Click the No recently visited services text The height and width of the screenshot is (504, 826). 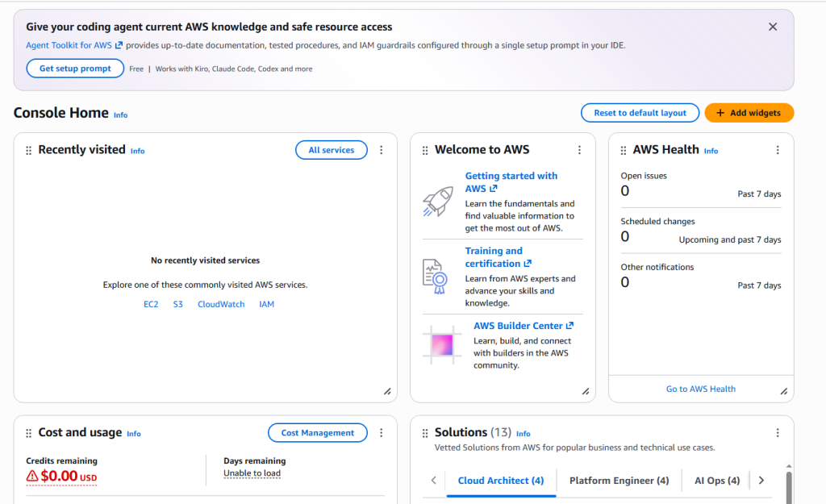206,260
